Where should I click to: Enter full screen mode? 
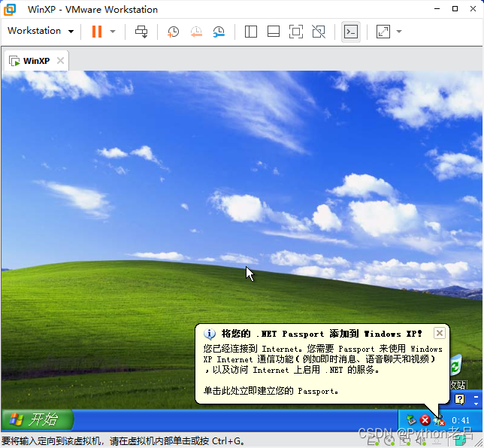pyautogui.click(x=296, y=32)
